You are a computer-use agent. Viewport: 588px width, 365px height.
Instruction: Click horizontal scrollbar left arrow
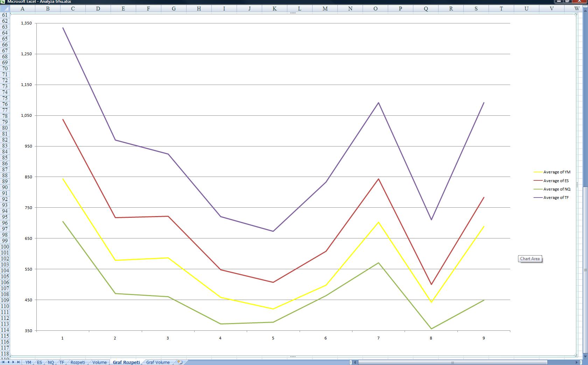pyautogui.click(x=355, y=362)
